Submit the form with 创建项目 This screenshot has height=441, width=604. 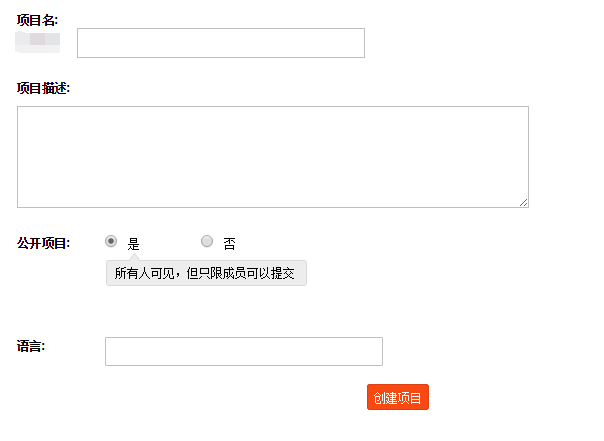[x=398, y=397]
